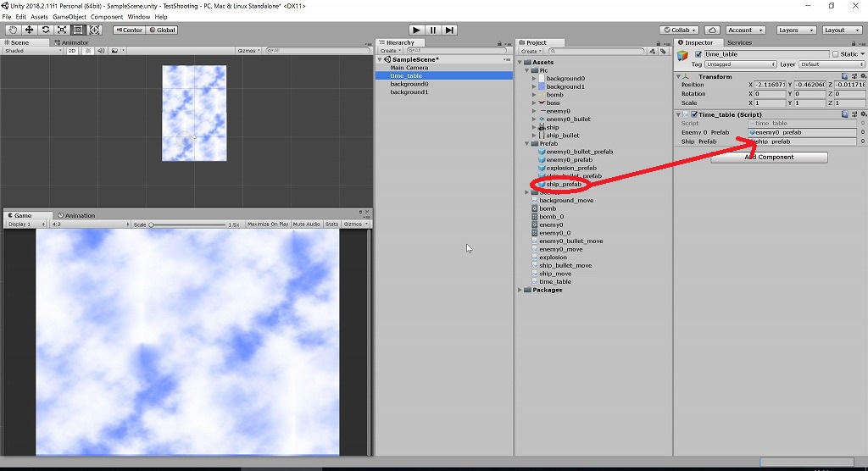Search by type icon in Project
868x471 pixels.
pyautogui.click(x=652, y=51)
